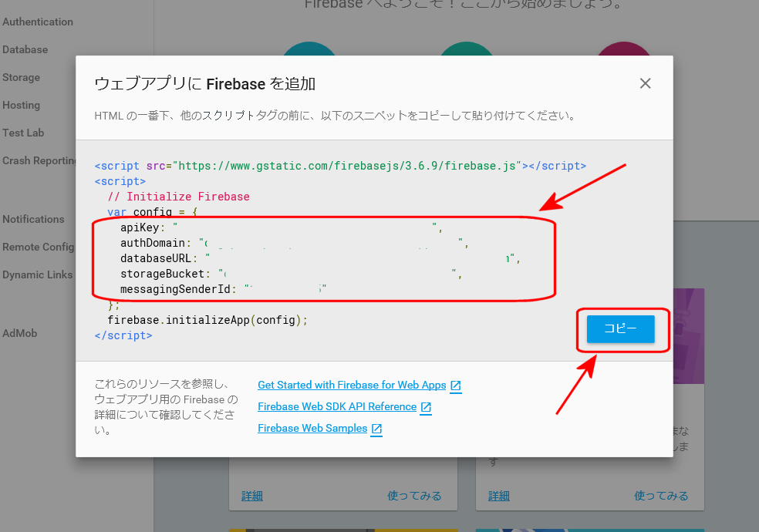Click the right card's 詳細 link

(499, 496)
